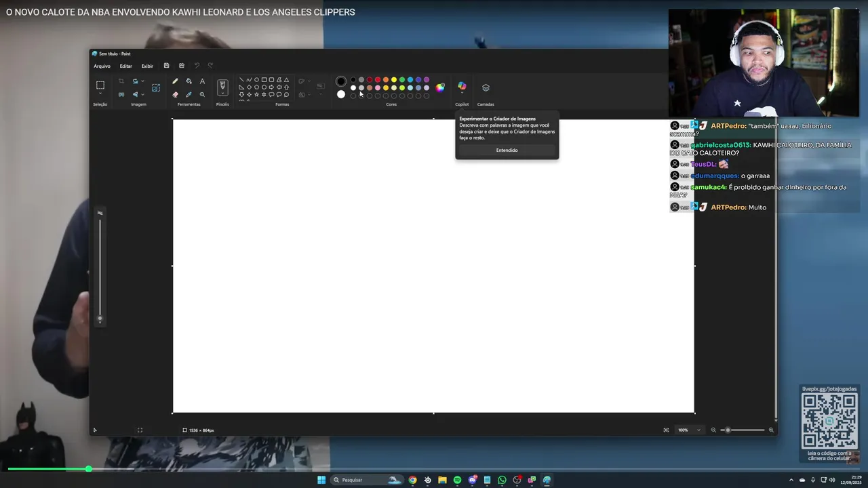868x488 pixels.
Task: Open the Editar menu
Action: (x=125, y=66)
